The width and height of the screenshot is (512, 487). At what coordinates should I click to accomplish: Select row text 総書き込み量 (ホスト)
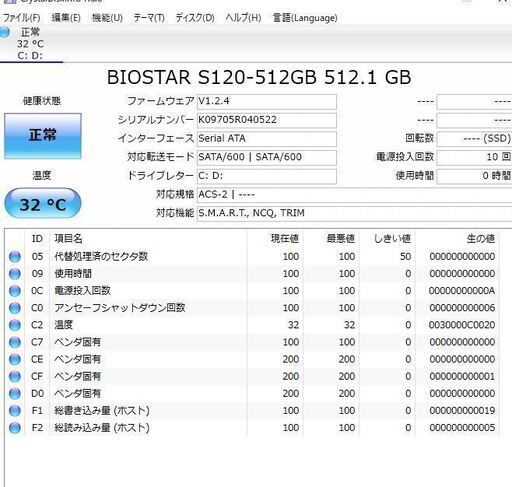click(102, 411)
